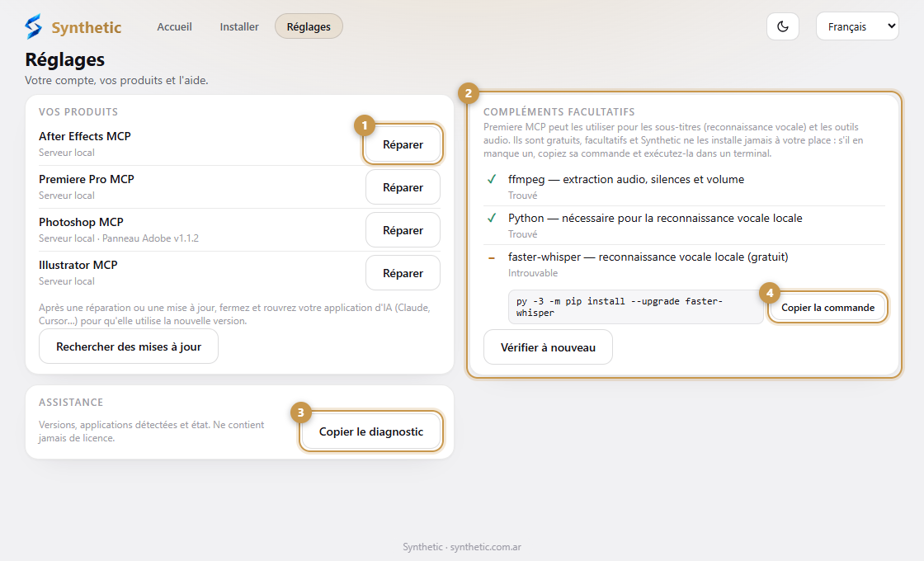Select the Réglages tab
924x561 pixels.
(x=309, y=26)
